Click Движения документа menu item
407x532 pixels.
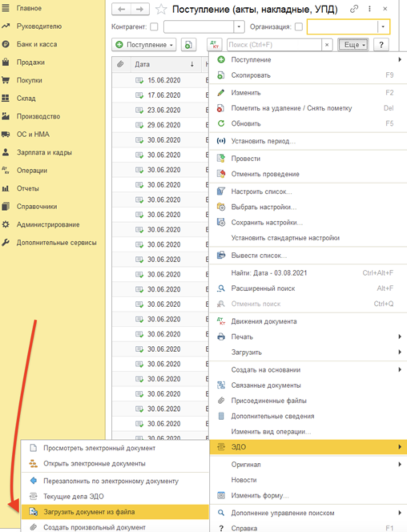pyautogui.click(x=308, y=321)
